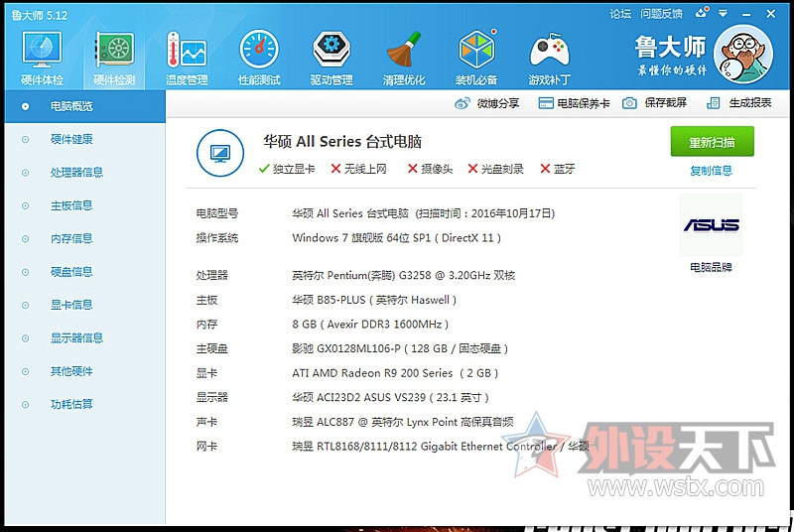Click the 电脑保养卡 card icon
This screenshot has width=794, height=532.
[546, 103]
